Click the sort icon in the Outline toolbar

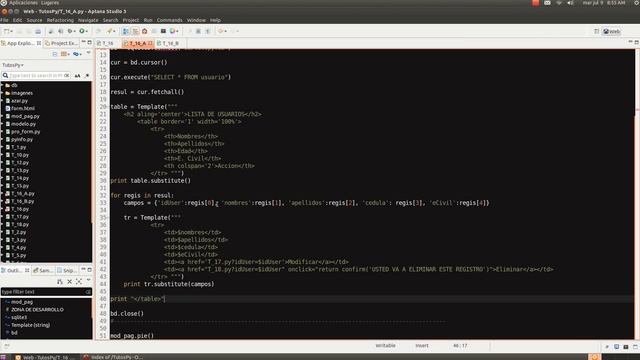coord(60,282)
